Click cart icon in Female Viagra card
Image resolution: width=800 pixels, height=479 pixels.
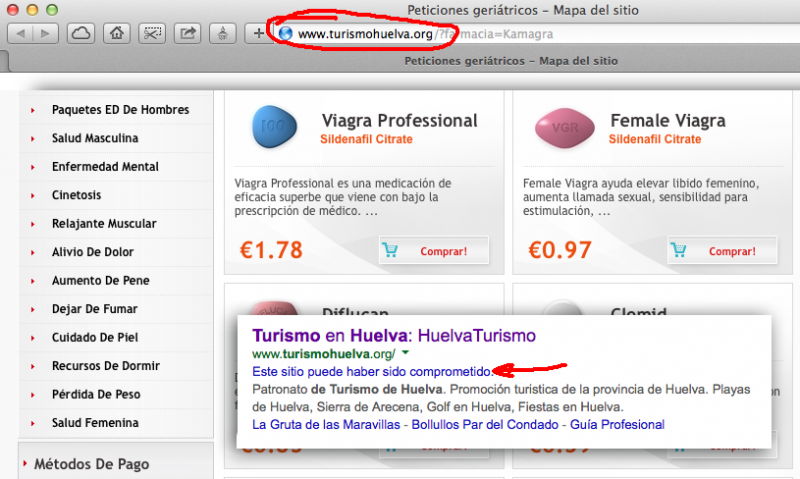click(x=679, y=250)
